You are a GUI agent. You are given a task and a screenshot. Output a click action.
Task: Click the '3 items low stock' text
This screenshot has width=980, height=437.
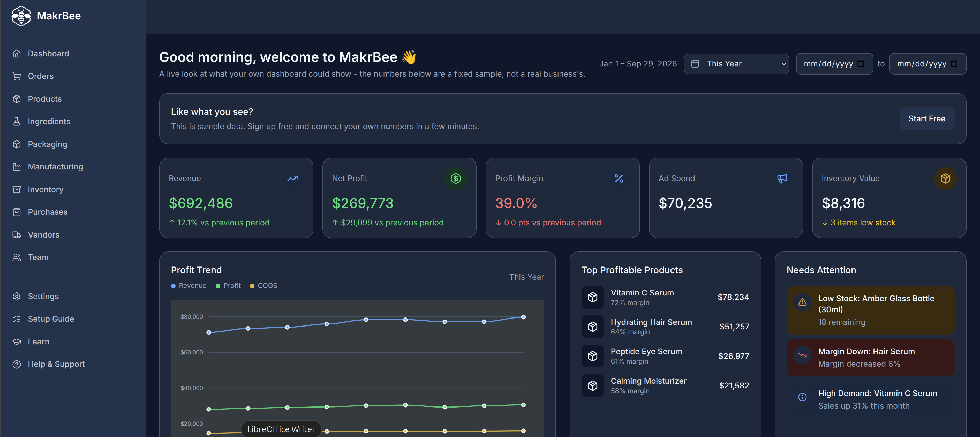862,223
